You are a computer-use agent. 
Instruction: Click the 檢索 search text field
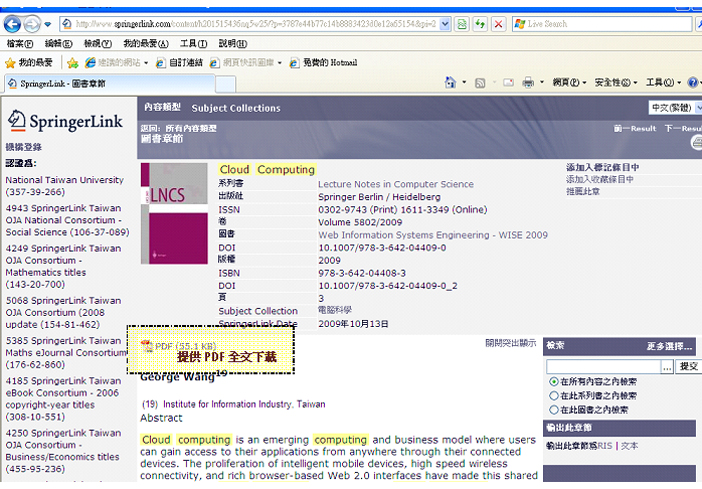coord(603,366)
